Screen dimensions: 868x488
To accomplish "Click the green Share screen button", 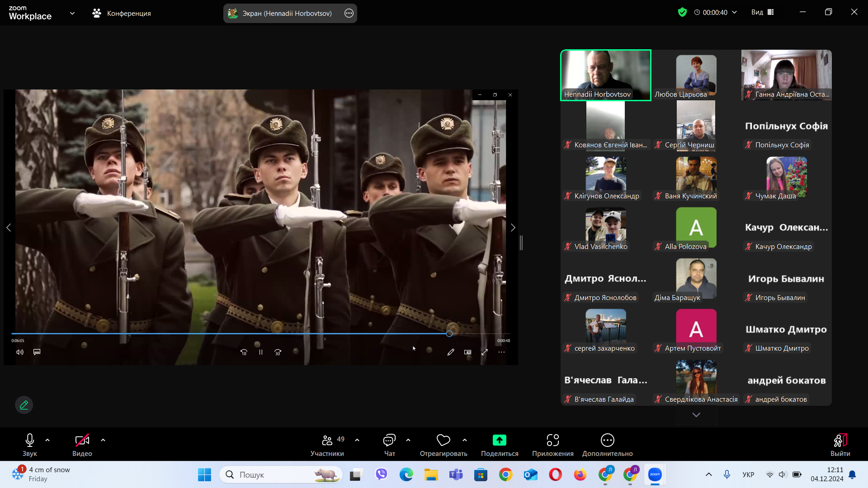I will click(x=499, y=440).
